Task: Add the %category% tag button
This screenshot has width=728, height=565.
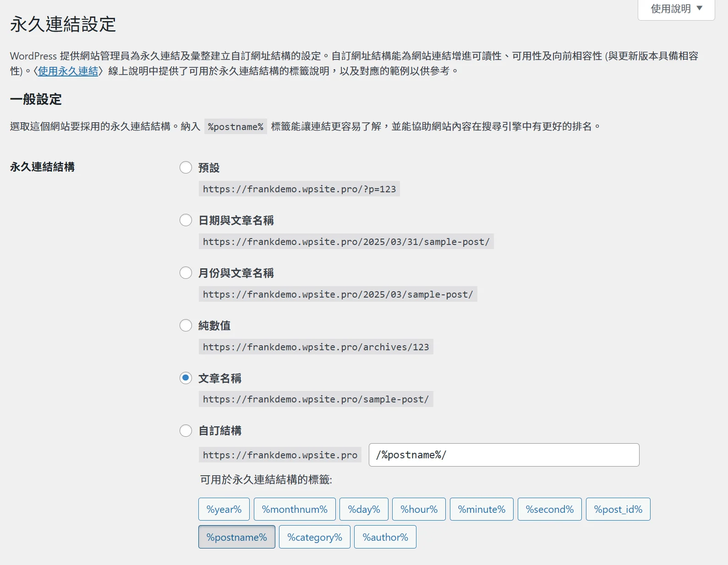Action: tap(315, 537)
